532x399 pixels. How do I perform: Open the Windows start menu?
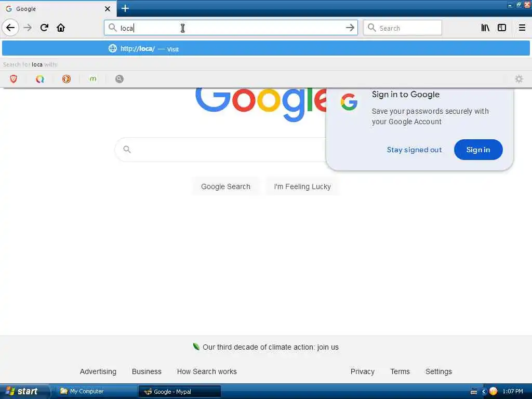pyautogui.click(x=24, y=392)
